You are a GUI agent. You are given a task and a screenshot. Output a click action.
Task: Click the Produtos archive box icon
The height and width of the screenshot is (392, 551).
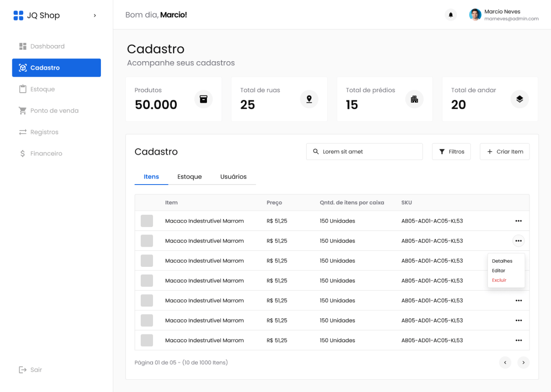203,99
